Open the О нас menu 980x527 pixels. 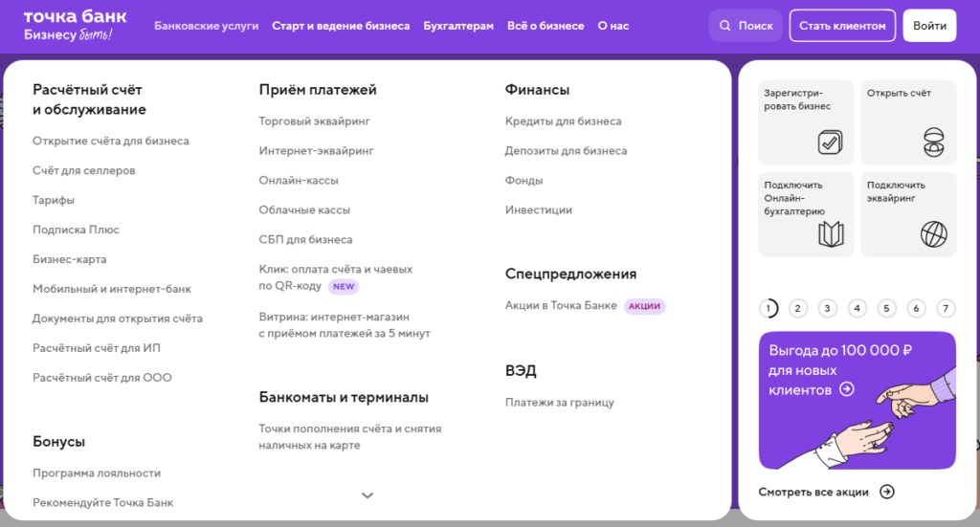click(x=613, y=26)
